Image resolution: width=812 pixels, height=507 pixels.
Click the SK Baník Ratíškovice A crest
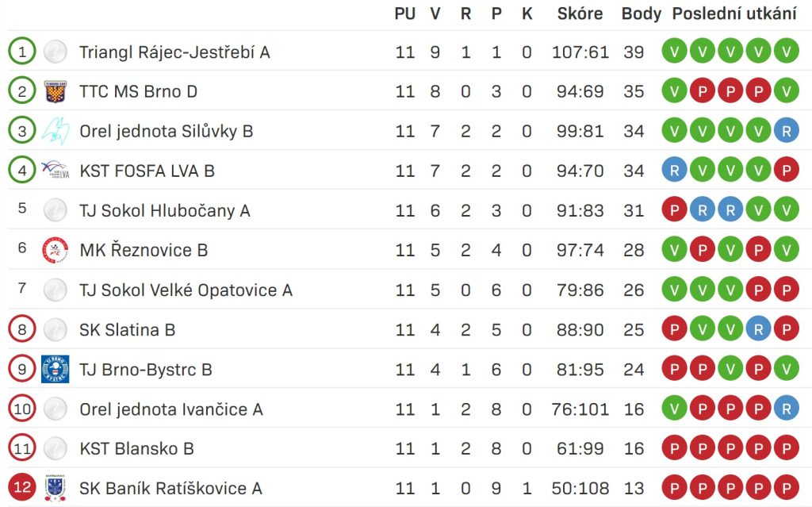click(x=56, y=488)
